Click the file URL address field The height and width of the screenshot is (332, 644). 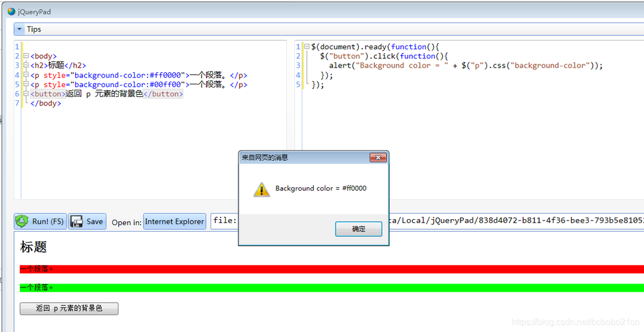click(427, 221)
